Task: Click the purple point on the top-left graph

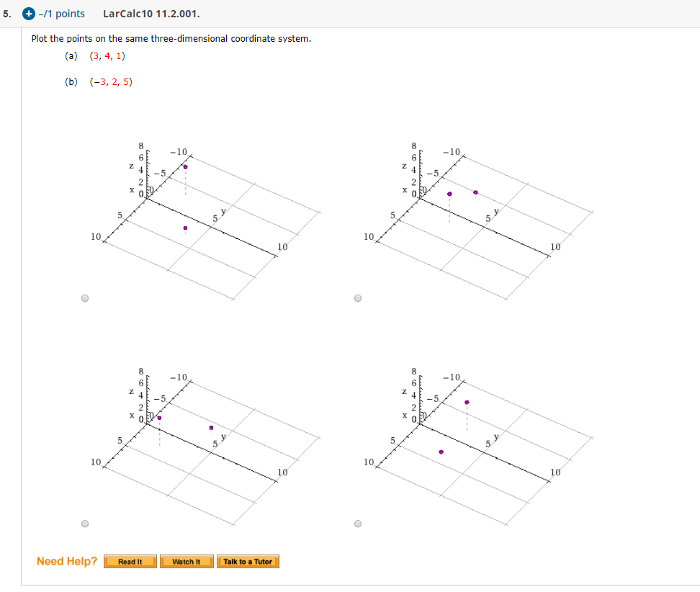Action: [x=185, y=166]
